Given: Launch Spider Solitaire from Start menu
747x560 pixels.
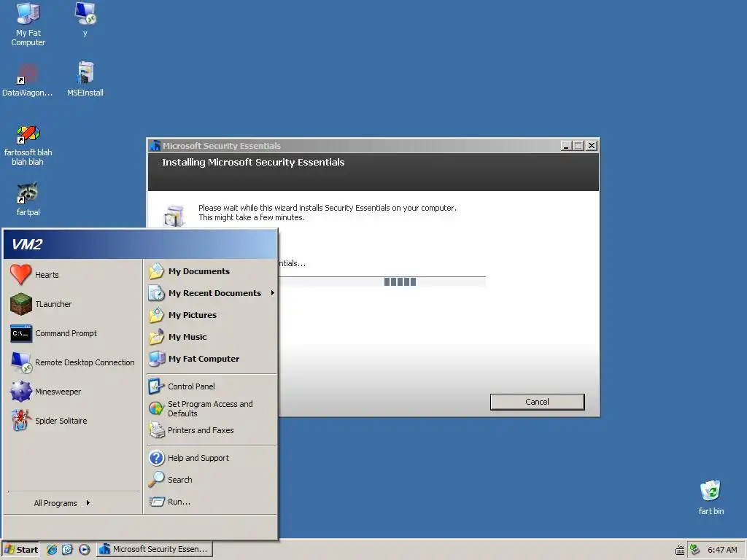Looking at the screenshot, I should pyautogui.click(x=74, y=421).
